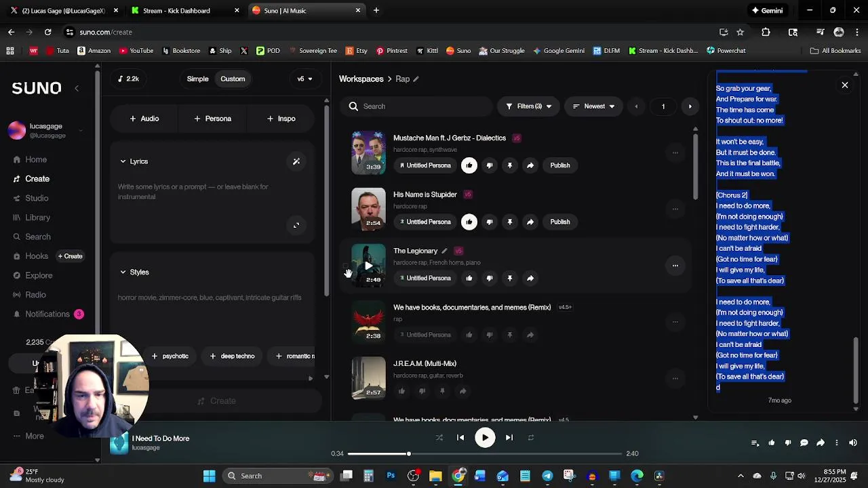This screenshot has height=488, width=868.
Task: Edit the Rap workspace name pencil icon
Action: point(416,79)
